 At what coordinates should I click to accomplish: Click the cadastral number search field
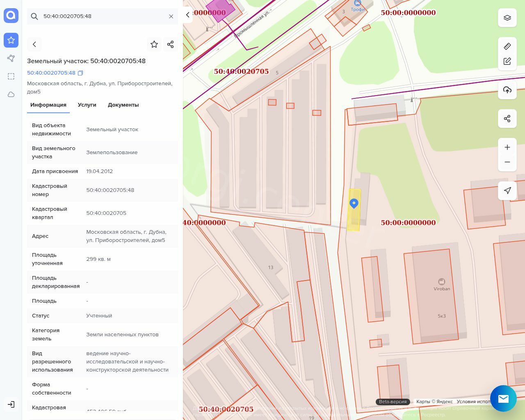coord(103,16)
